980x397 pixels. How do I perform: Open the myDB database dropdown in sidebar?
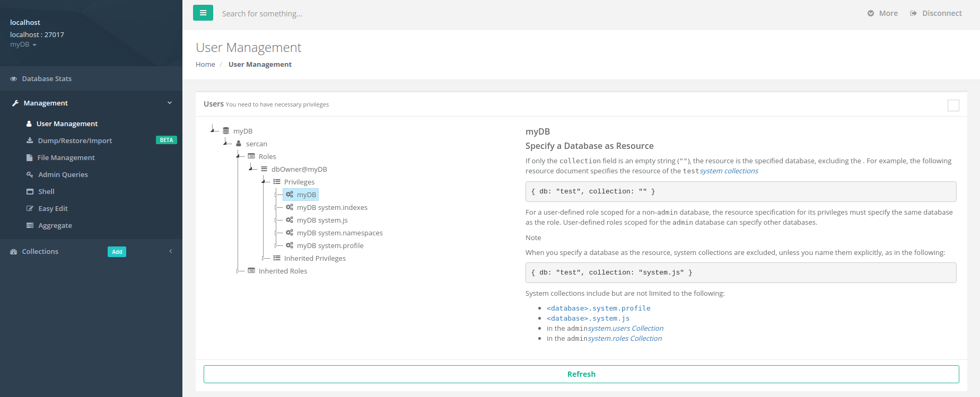point(23,45)
